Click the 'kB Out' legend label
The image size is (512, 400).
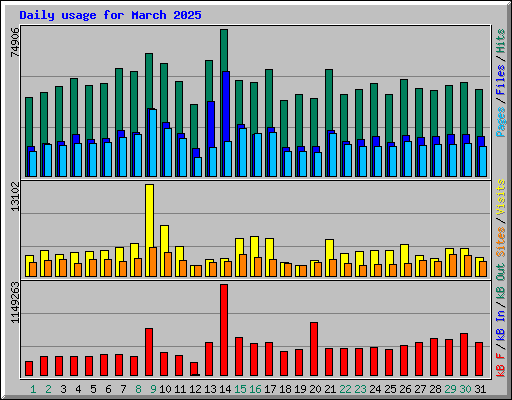tap(500, 282)
